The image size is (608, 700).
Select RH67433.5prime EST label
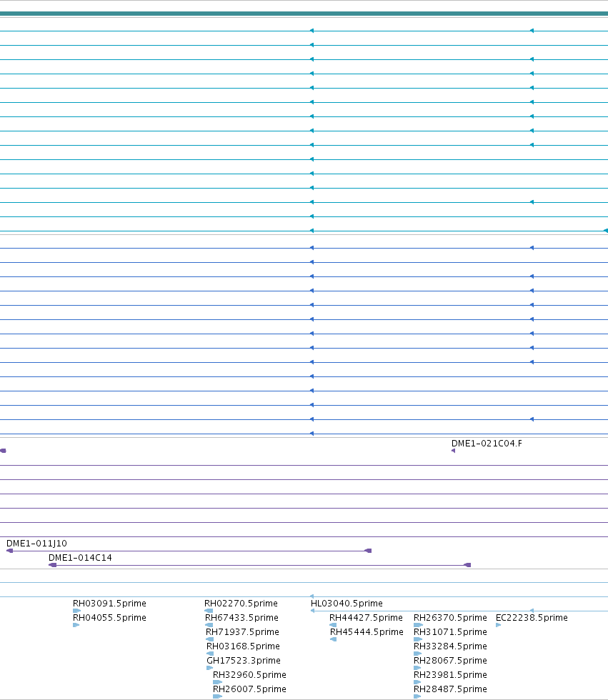pos(241,617)
